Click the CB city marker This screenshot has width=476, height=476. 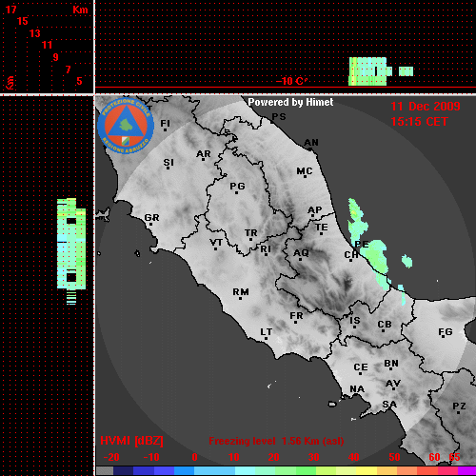point(384,331)
